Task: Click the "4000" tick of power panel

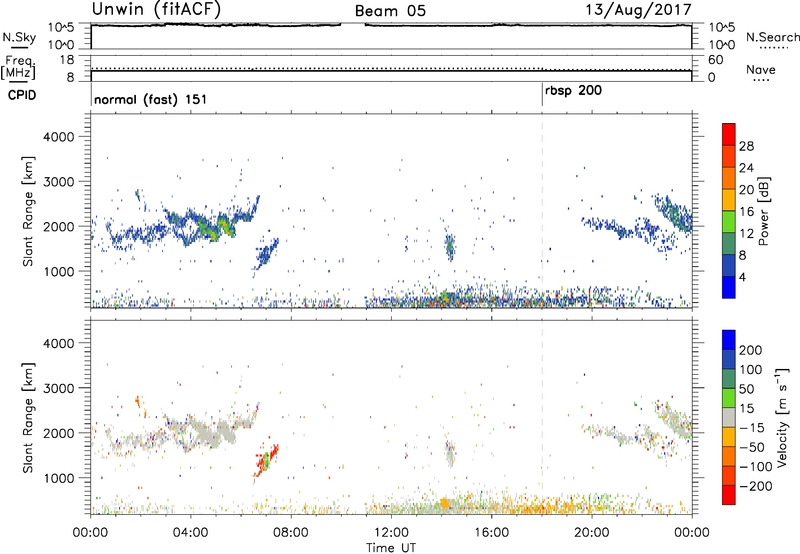Action: coord(59,137)
